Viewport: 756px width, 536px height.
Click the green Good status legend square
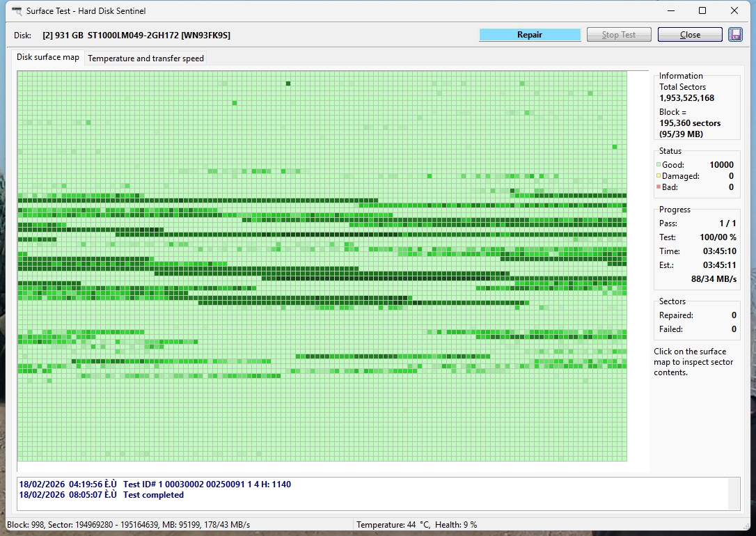click(659, 165)
